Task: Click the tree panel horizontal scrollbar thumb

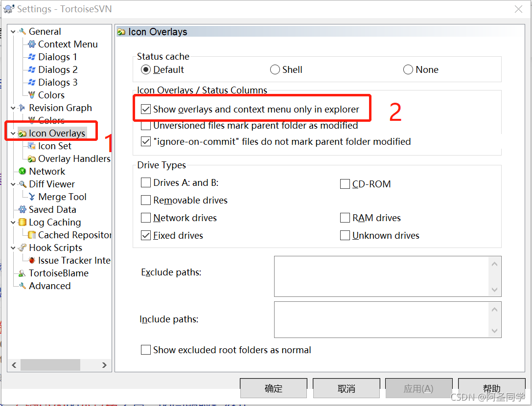Action: tap(50, 365)
